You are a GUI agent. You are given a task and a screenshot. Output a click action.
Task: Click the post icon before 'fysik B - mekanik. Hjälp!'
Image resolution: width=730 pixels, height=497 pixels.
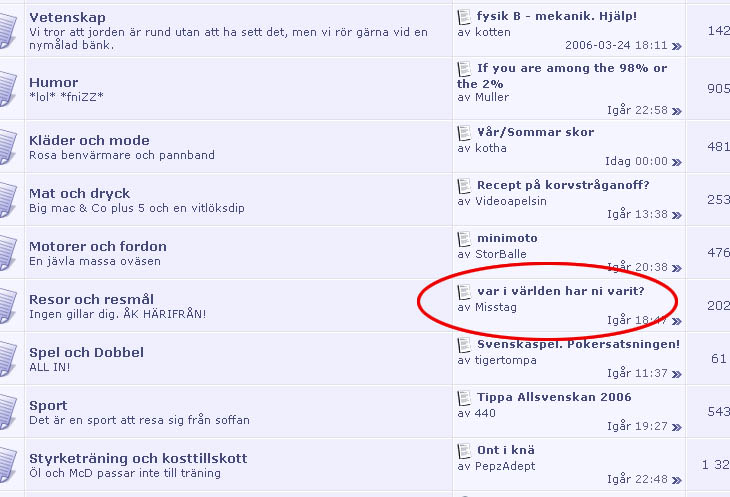click(464, 17)
